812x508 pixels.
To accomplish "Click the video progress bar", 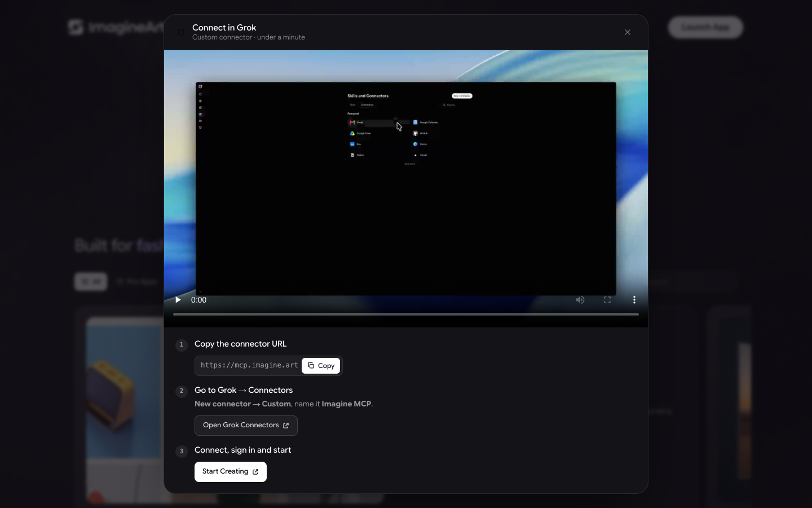I will (x=406, y=314).
